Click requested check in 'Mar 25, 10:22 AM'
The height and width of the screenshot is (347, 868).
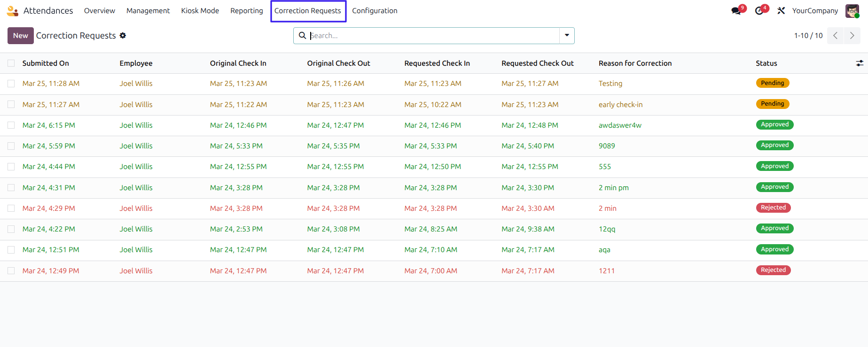pyautogui.click(x=433, y=105)
